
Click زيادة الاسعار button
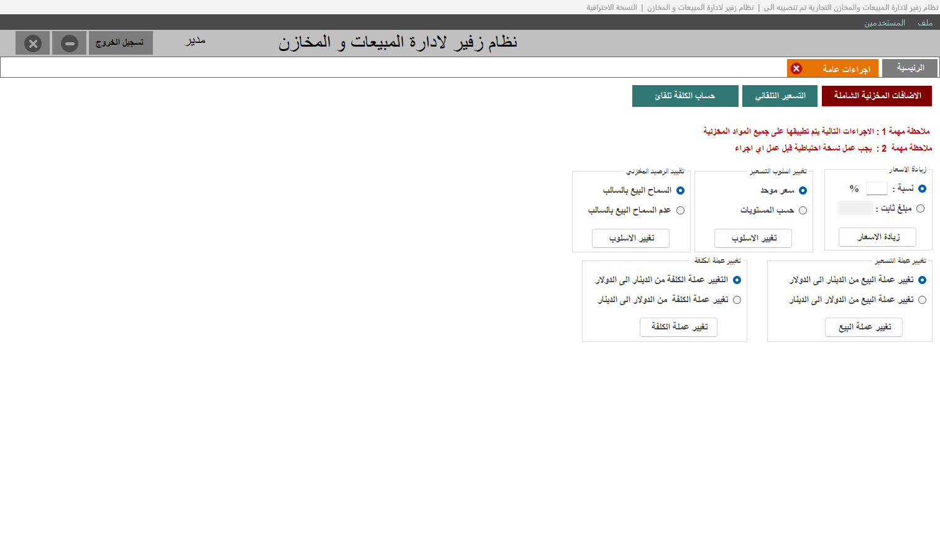click(x=877, y=237)
